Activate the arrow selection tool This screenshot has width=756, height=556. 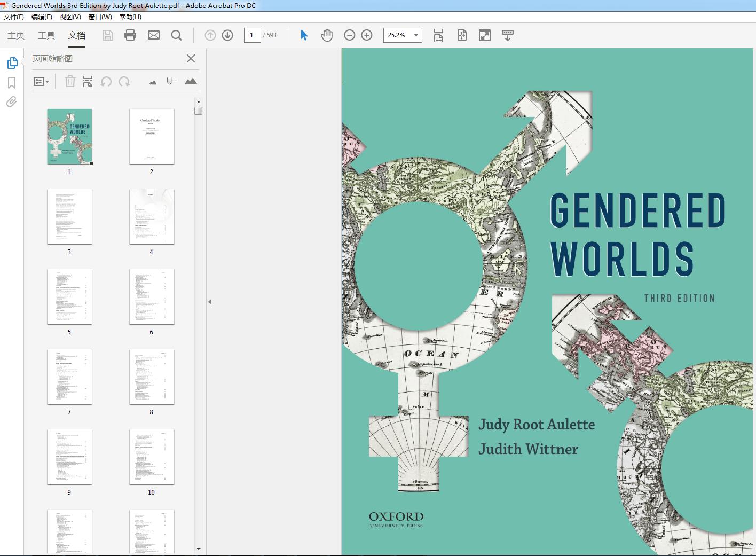pyautogui.click(x=304, y=35)
